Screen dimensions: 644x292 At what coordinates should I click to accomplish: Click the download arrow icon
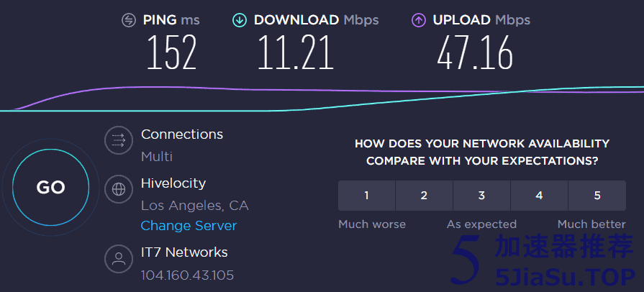240,20
